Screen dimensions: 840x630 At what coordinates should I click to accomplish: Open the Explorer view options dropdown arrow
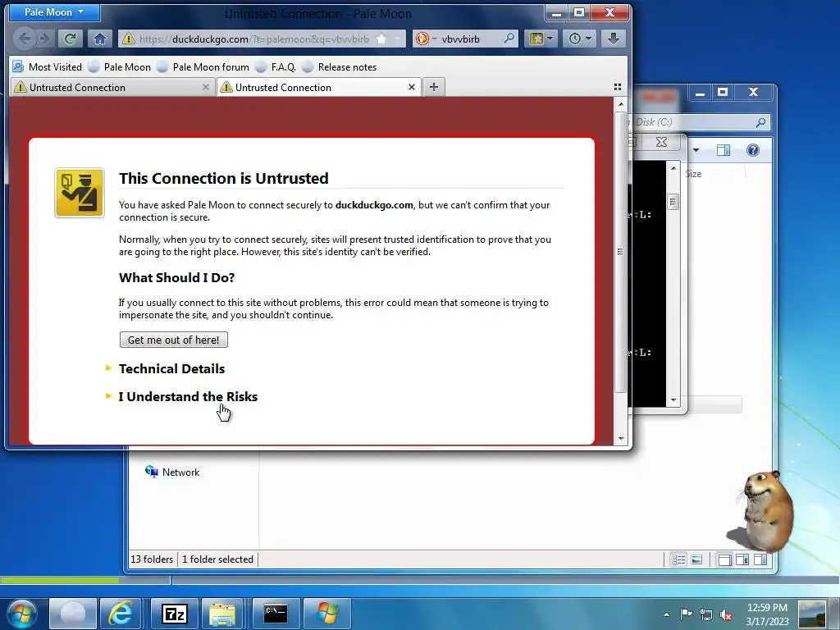point(696,151)
